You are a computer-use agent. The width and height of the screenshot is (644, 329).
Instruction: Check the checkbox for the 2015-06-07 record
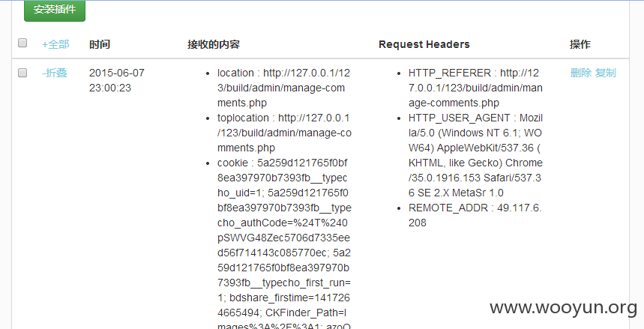tap(22, 73)
